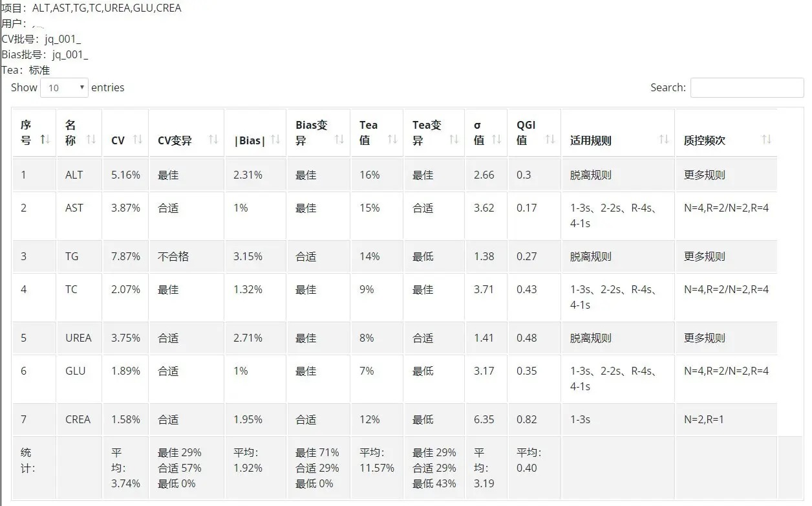Click the TG 不合格 CV变异 cell
812x506 pixels.
(x=186, y=256)
